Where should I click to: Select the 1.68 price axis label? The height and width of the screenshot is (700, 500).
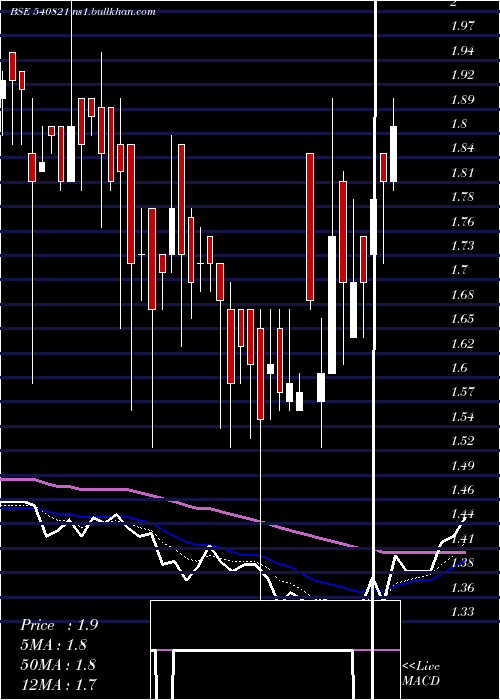[x=462, y=295]
